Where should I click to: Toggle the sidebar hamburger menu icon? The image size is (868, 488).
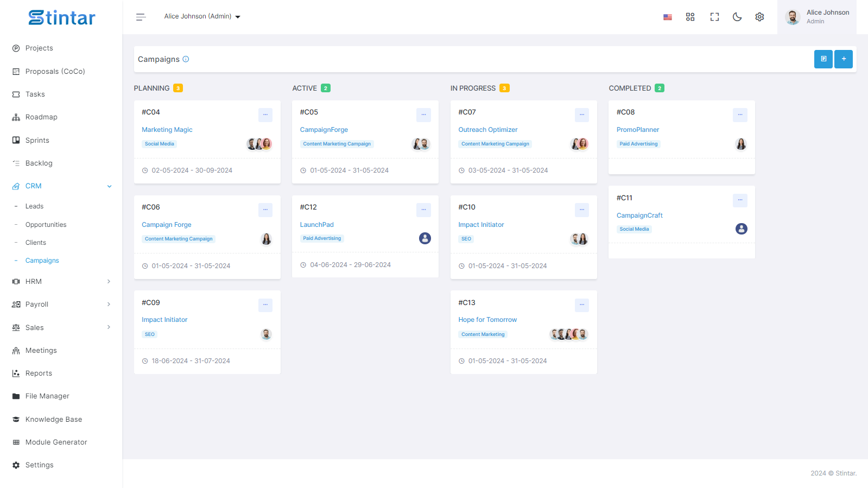click(x=141, y=17)
